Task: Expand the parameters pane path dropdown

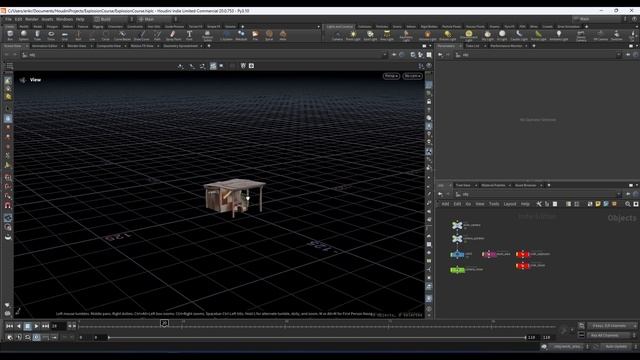Action: (x=618, y=55)
